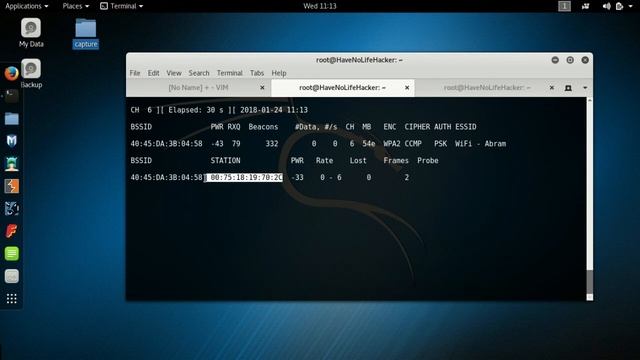Open the network icon in top bar
This screenshot has width=640, height=360.
[x=586, y=6]
